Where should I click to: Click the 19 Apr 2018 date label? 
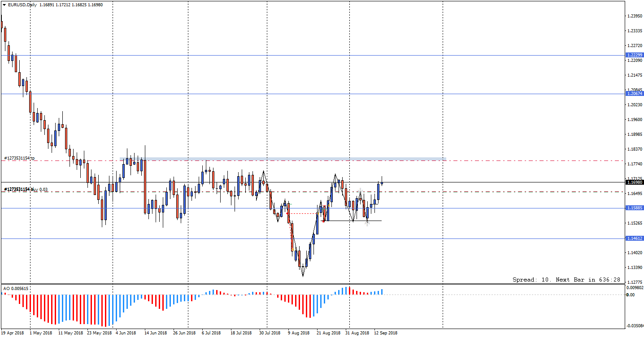(13, 333)
